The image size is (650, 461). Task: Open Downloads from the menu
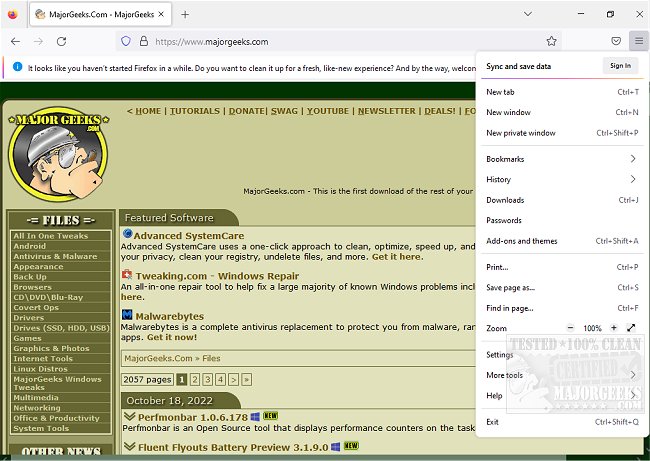(x=563, y=200)
